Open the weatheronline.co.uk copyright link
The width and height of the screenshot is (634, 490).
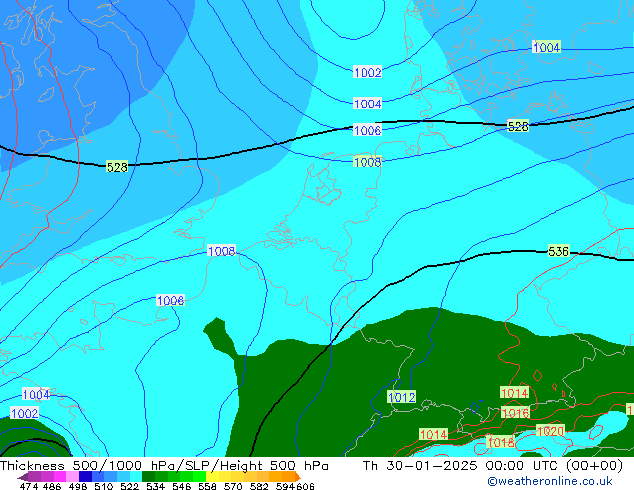[x=550, y=481]
